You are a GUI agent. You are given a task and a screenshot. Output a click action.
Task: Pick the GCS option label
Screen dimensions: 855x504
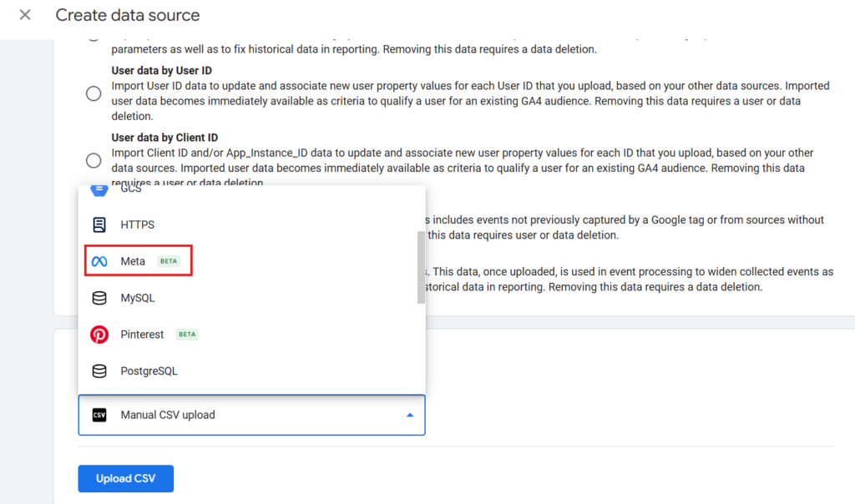coord(131,189)
